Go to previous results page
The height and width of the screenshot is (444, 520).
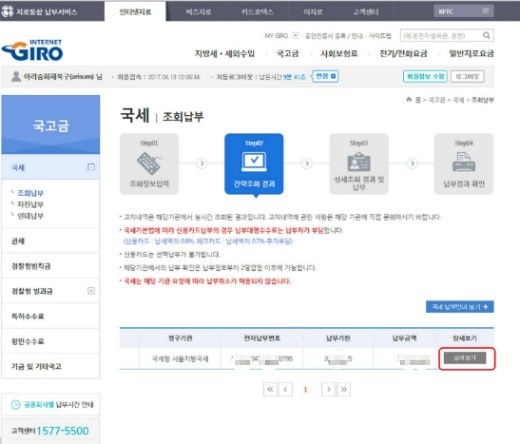(x=285, y=389)
